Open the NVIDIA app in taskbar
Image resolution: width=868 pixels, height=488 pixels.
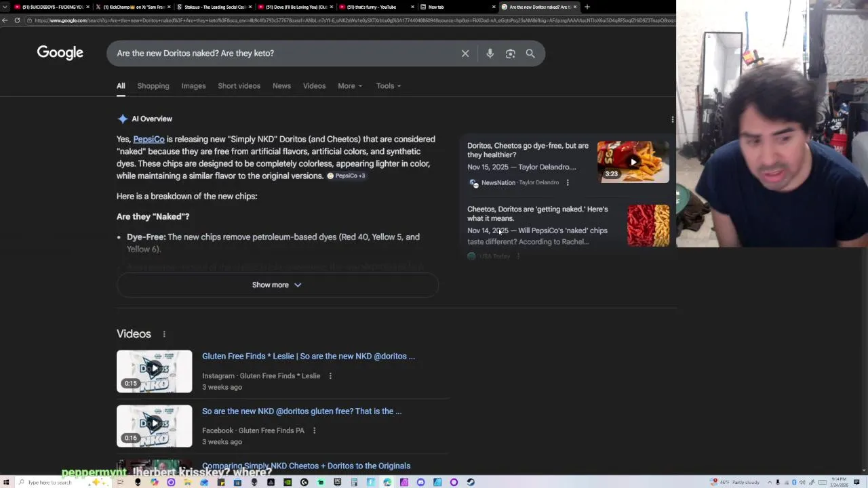click(288, 483)
